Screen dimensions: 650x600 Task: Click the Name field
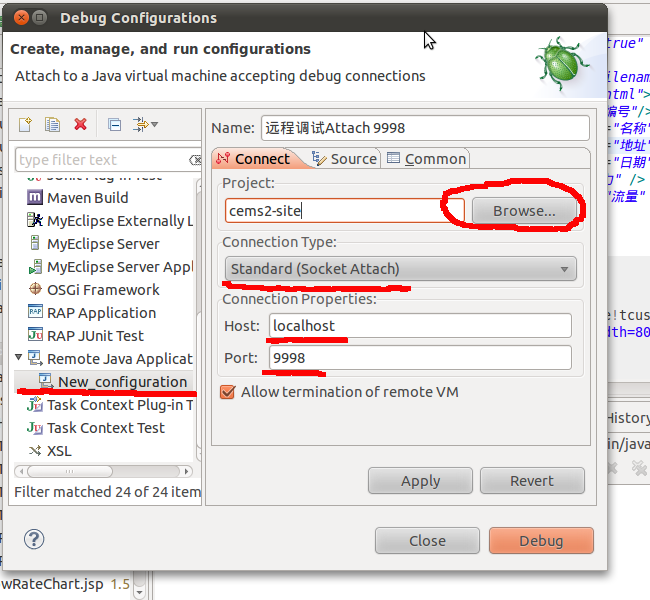coord(425,128)
